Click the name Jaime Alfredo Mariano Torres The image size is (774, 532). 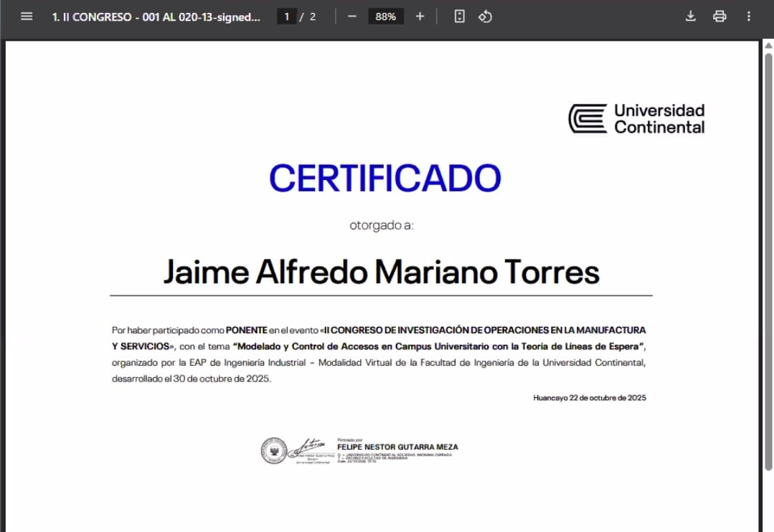381,272
